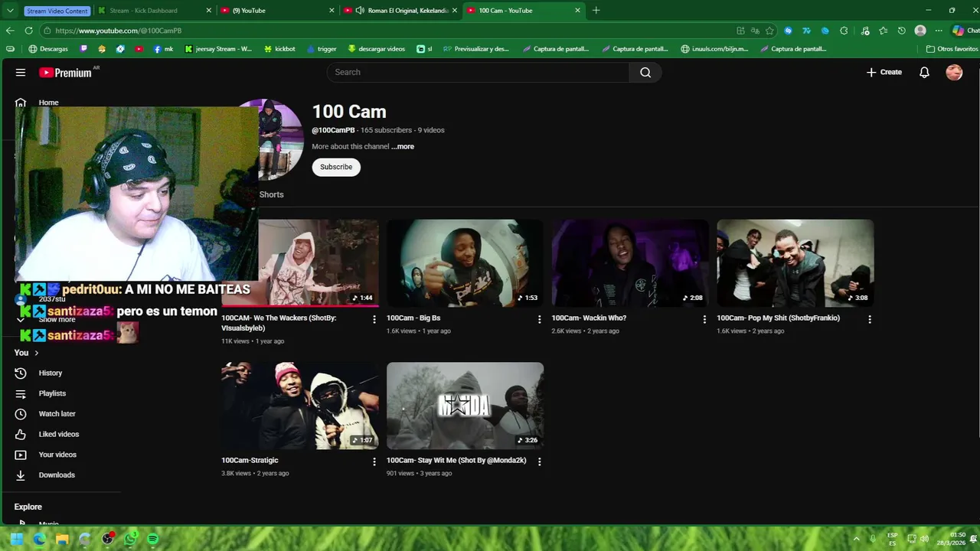Bookmark this page with the star
The image size is (980, 551).
click(x=769, y=31)
